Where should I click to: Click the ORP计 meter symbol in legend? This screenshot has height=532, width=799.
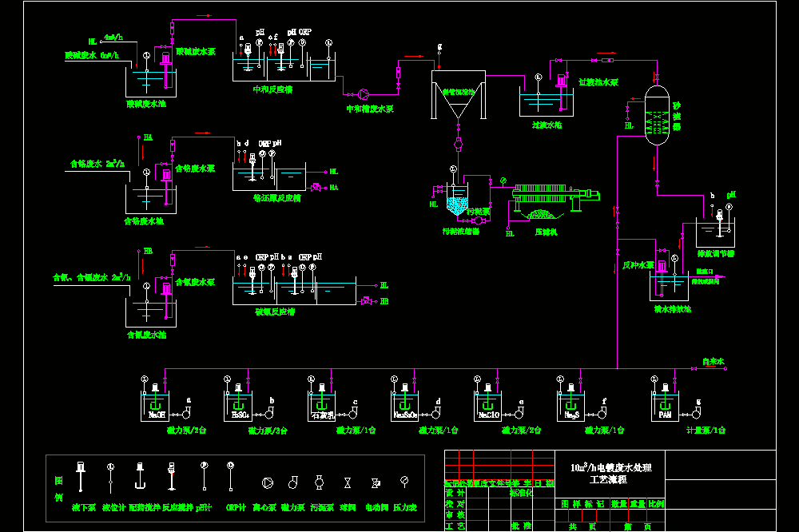coord(230,476)
